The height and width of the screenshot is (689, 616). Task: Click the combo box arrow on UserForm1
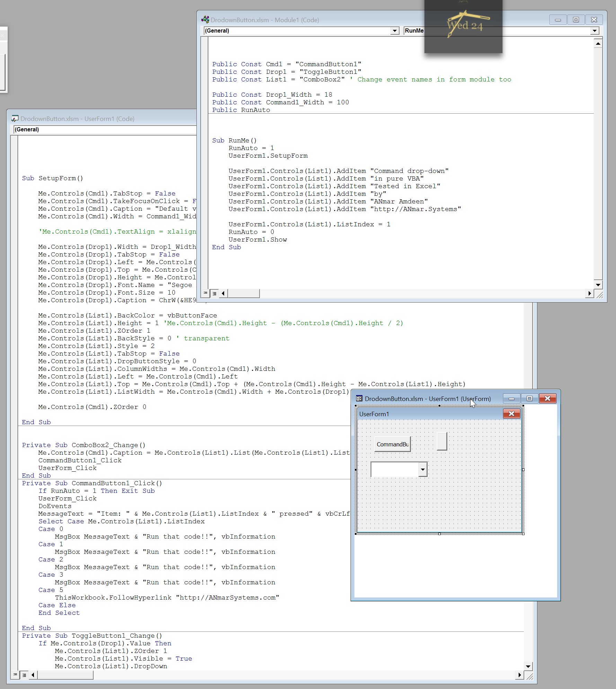tap(423, 470)
